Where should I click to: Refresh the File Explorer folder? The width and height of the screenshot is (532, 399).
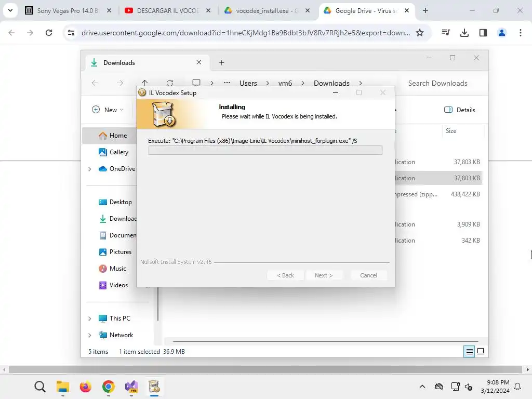(x=170, y=83)
